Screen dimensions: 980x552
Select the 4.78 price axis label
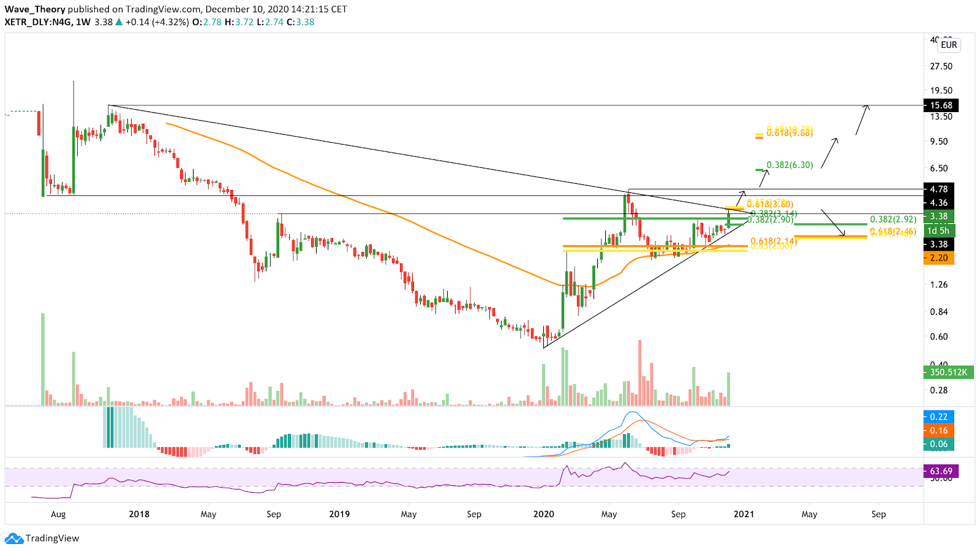[938, 189]
